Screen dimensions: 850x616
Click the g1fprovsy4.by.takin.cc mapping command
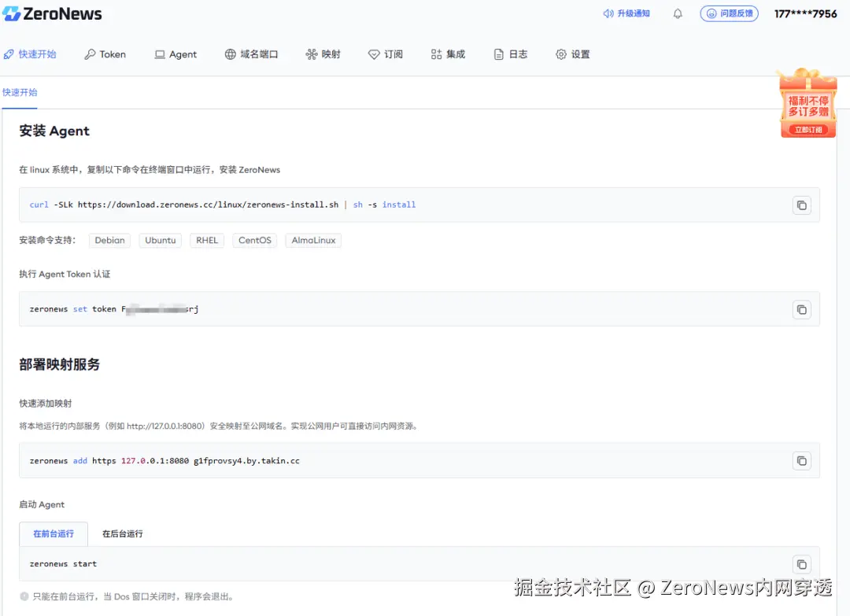(164, 461)
